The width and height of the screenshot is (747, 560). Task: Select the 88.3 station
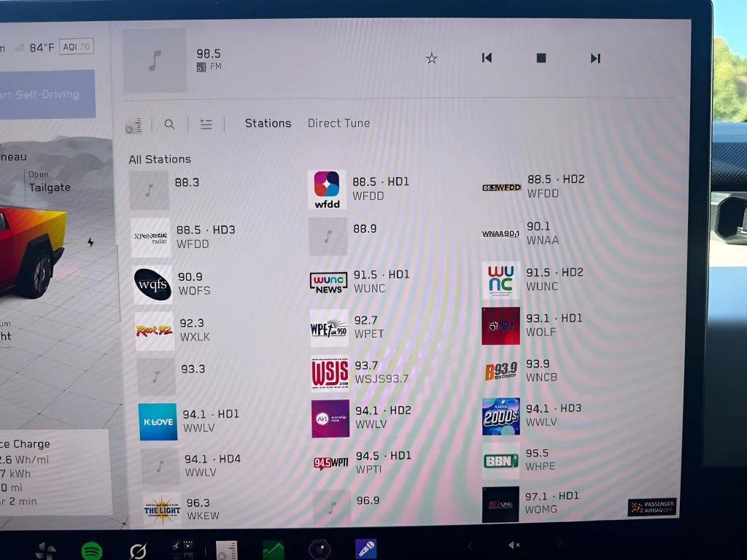166,190
